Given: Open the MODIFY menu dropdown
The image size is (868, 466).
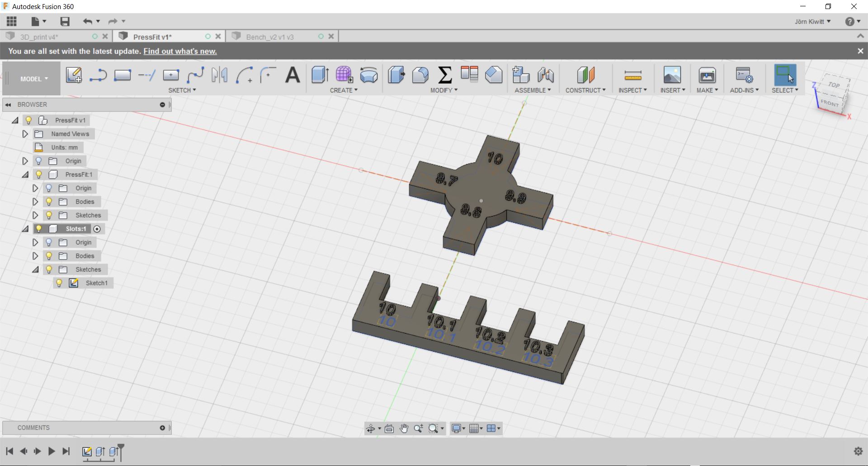Looking at the screenshot, I should point(444,90).
